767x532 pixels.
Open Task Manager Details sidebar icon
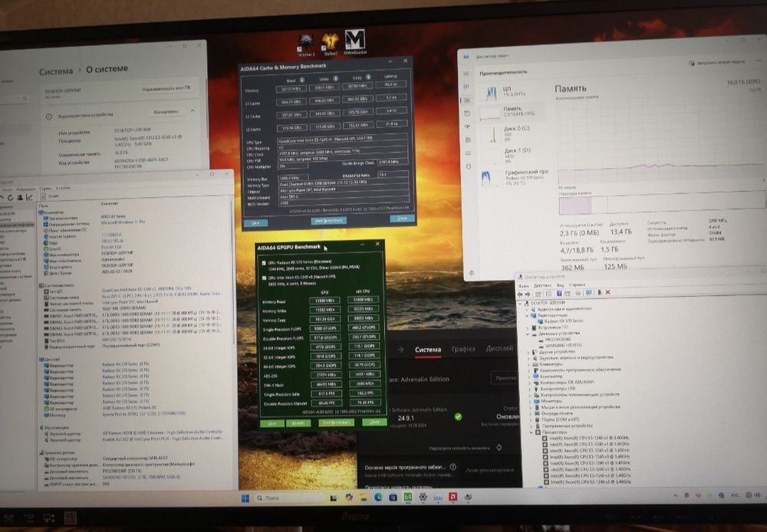468,153
